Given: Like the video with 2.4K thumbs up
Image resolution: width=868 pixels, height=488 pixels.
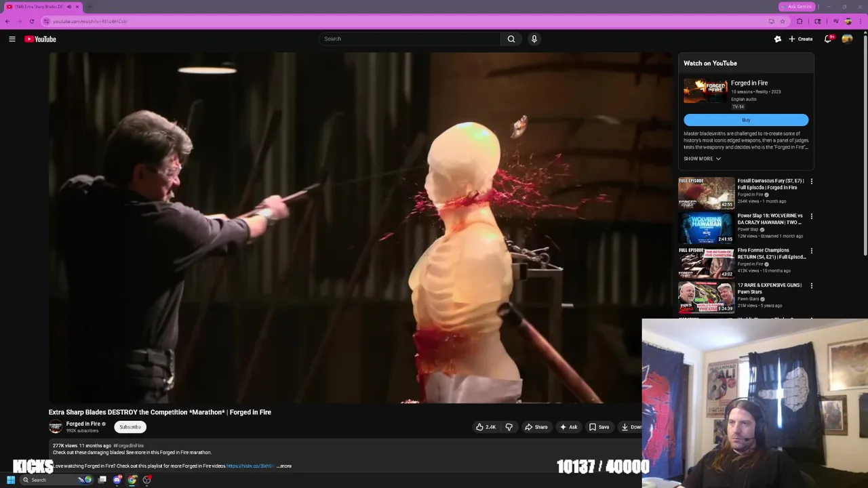Looking at the screenshot, I should (x=485, y=427).
